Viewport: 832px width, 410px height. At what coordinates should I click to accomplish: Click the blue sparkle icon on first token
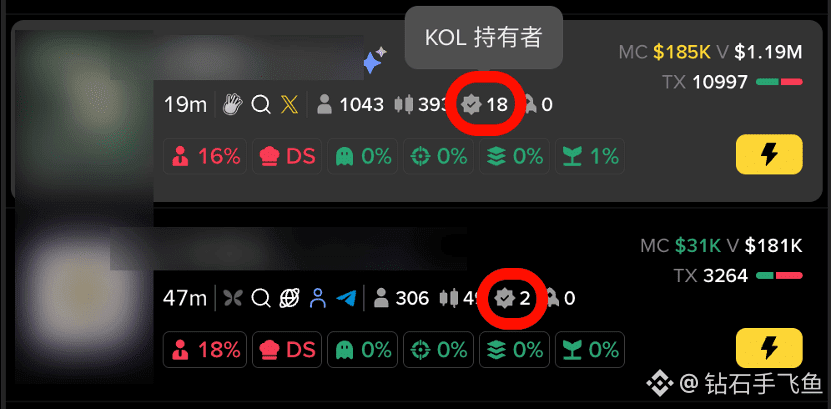(x=375, y=60)
